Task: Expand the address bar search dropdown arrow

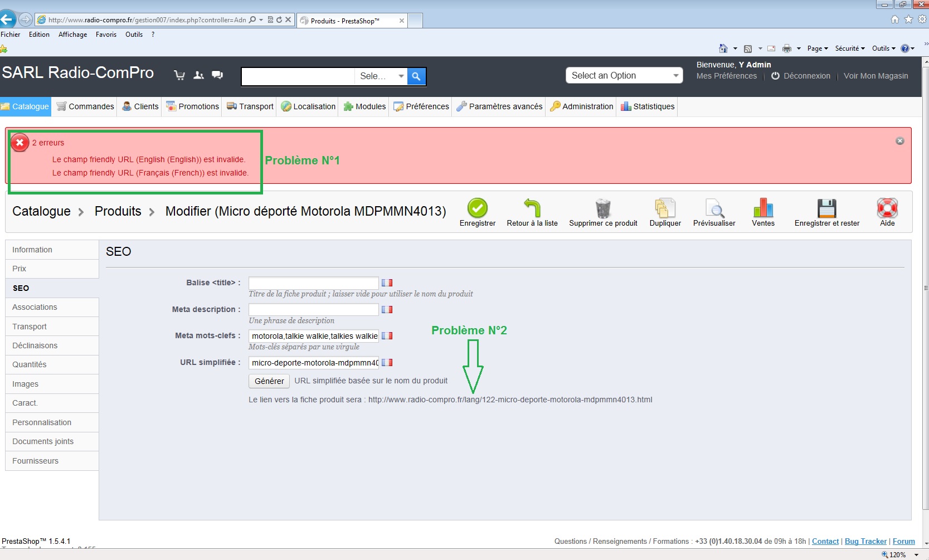Action: [x=261, y=20]
